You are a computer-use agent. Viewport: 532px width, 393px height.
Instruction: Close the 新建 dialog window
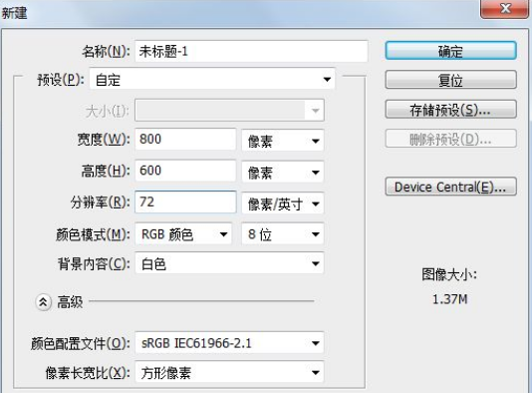(x=505, y=8)
